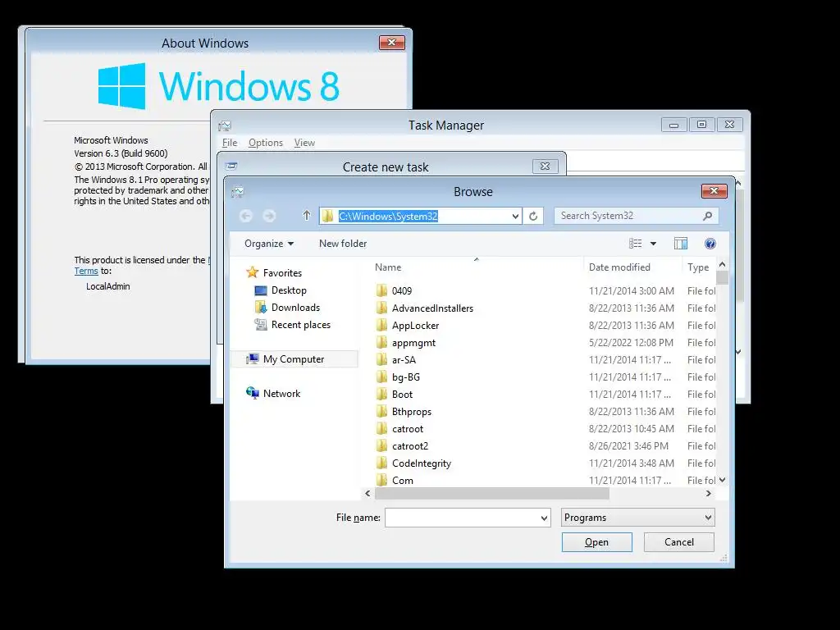This screenshot has width=840, height=630.
Task: Open the address bar history dropdown
Action: click(515, 216)
